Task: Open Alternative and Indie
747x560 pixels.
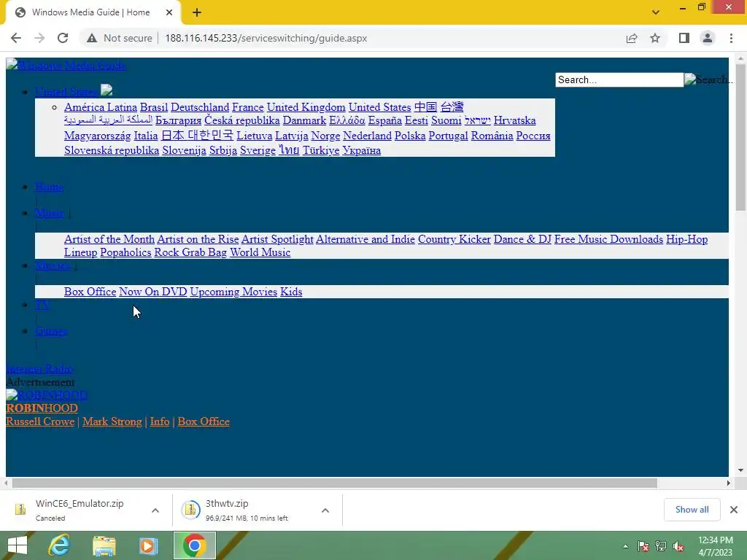Action: click(x=365, y=239)
